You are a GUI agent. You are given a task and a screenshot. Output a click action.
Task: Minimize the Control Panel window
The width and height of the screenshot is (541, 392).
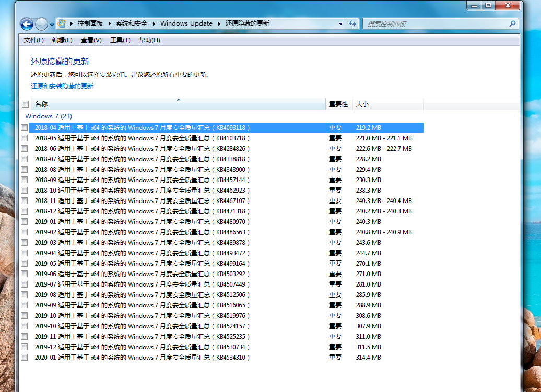tap(474, 5)
